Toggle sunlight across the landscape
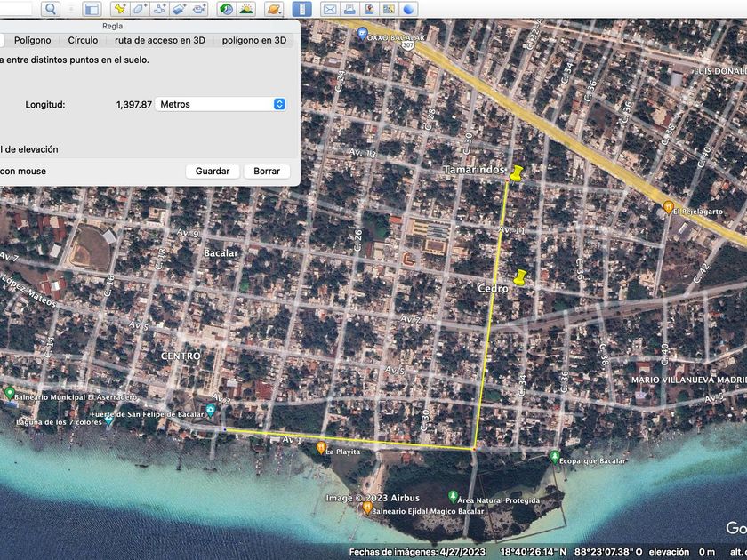This screenshot has width=747, height=560. point(246,9)
